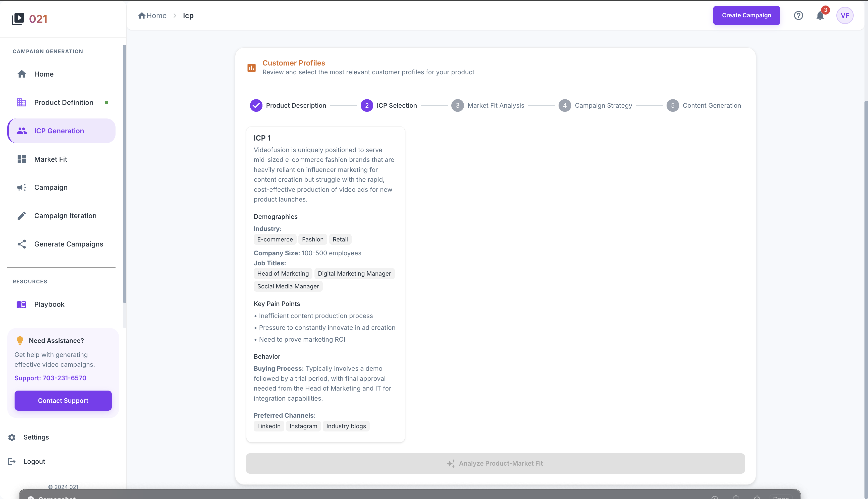Click the Customer Profiles chart icon
This screenshot has width=868, height=499.
click(x=252, y=68)
